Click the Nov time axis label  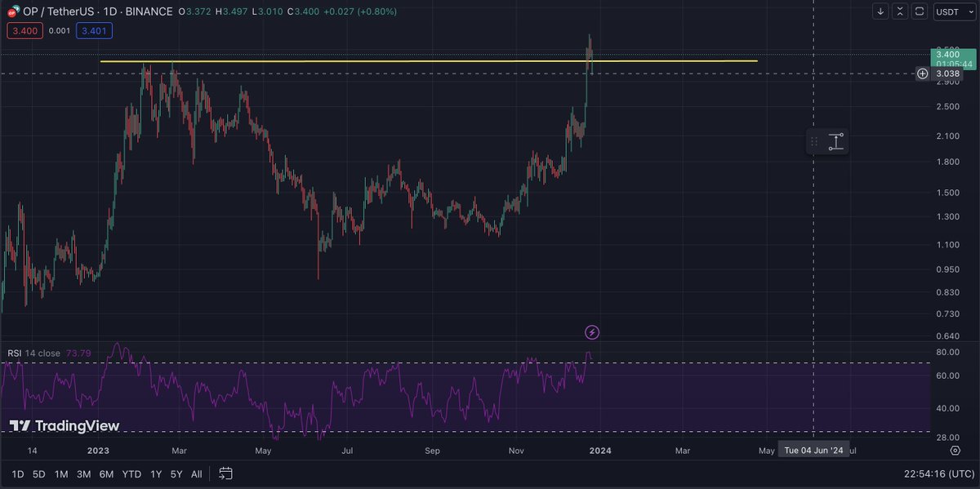pyautogui.click(x=516, y=450)
